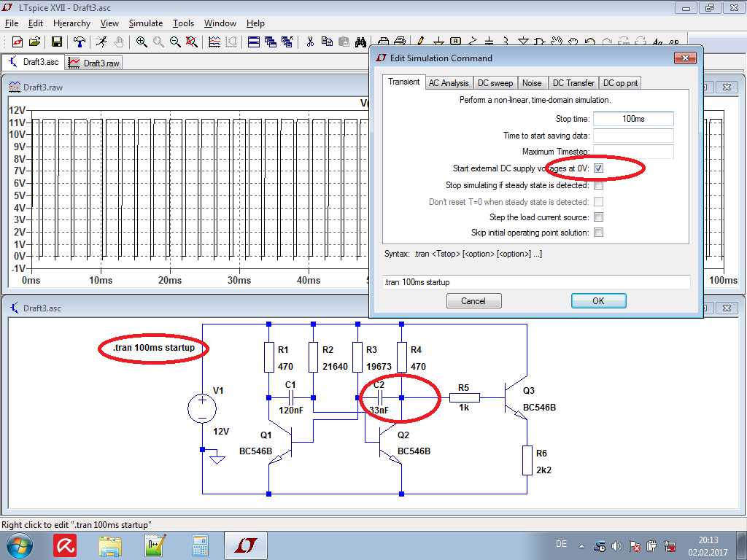Zoom in with the magnifier plus icon

[x=142, y=42]
